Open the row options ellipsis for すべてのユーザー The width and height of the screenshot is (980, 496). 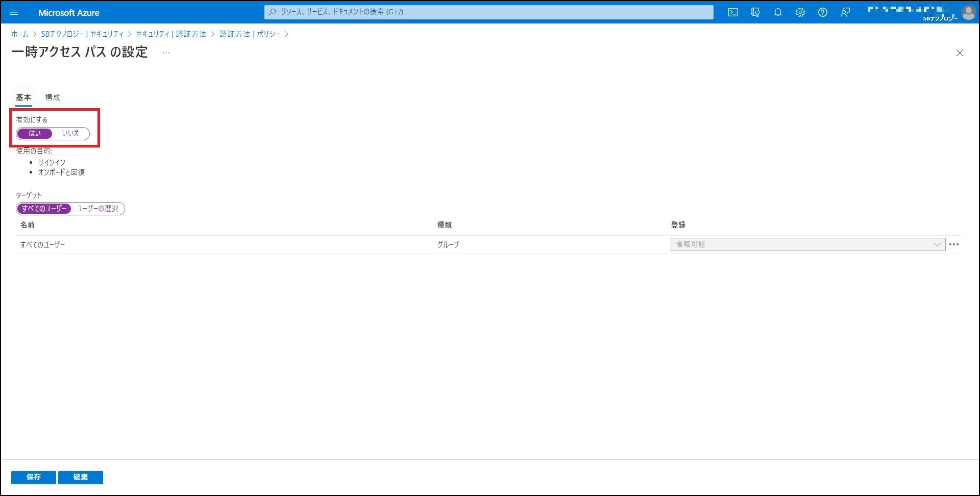point(954,244)
